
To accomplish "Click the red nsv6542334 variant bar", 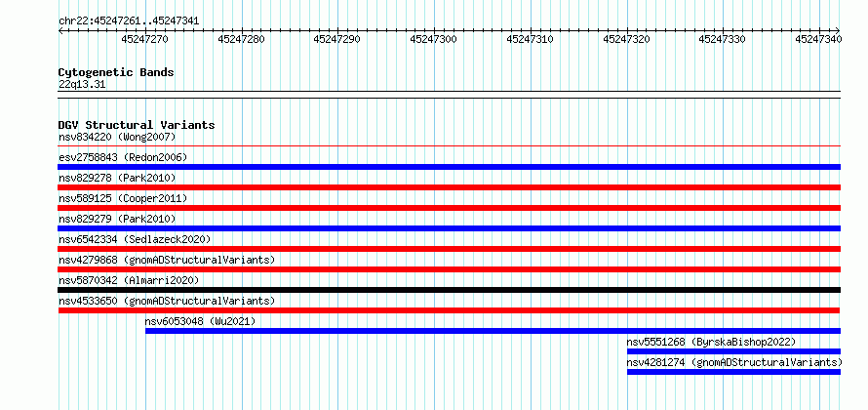I will pyautogui.click(x=449, y=249).
